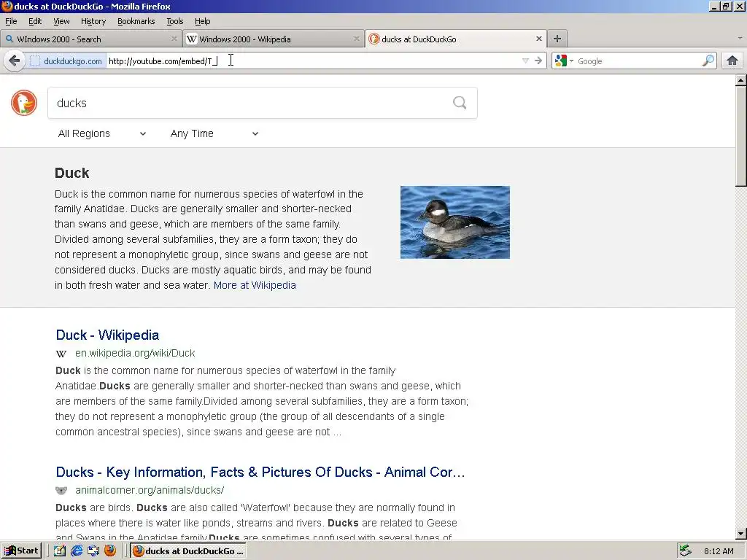Select the ducks at DuckDuckGo tab
The height and width of the screenshot is (560, 747).
pos(456,39)
